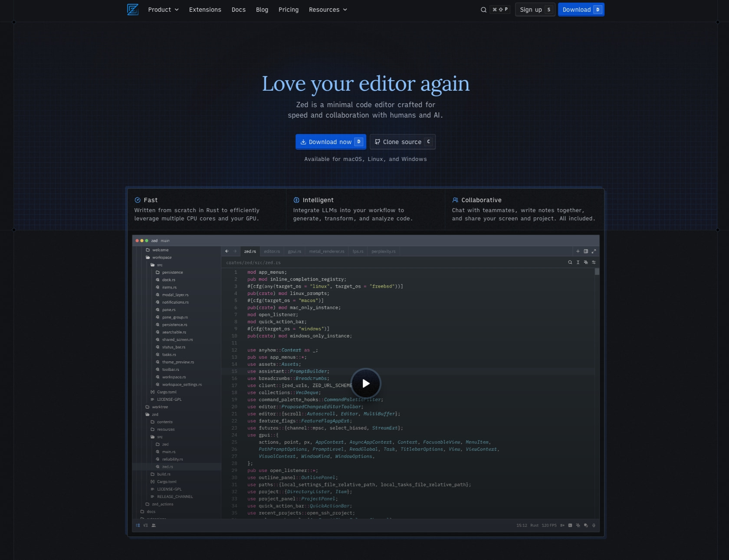
Task: Click the 15:12 cursor position in the status bar
Action: (522, 525)
